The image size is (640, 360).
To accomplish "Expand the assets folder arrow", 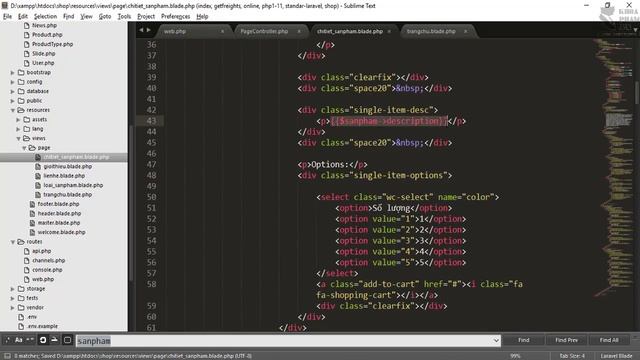I will tap(18, 120).
